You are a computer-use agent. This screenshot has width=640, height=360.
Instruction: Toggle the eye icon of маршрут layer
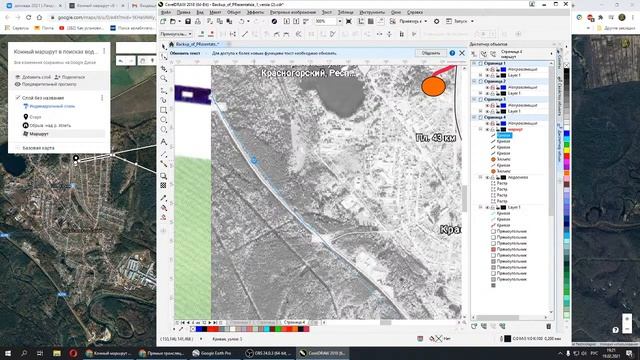coord(487,129)
